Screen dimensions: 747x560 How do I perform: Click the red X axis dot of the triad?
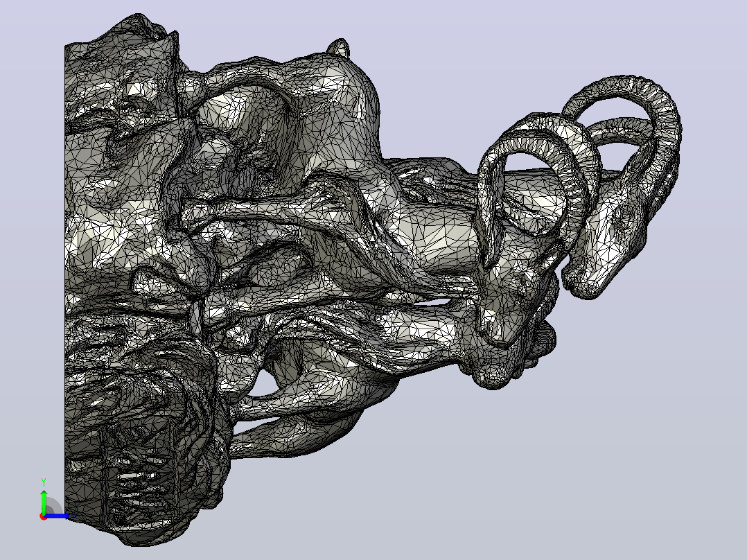coord(44,516)
